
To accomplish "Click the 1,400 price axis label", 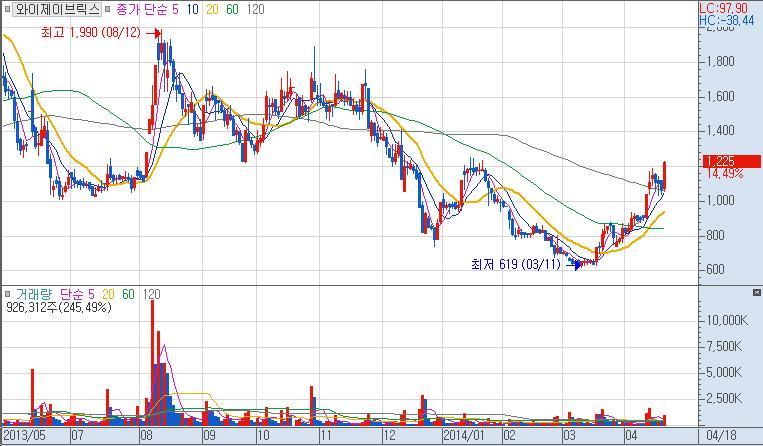I will [720, 131].
